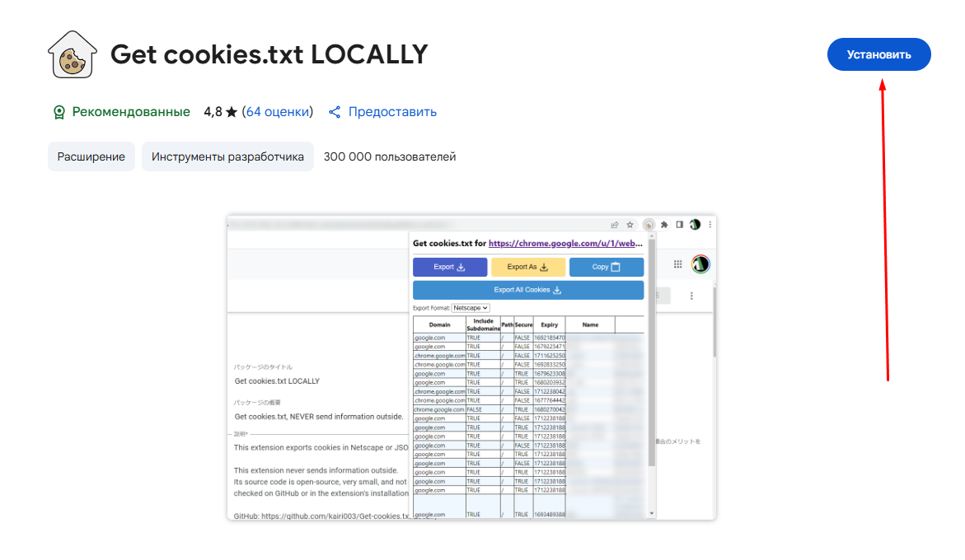Viewport: 965px width, 560px height.
Task: Open the Export Format Netscape dropdown
Action: [x=471, y=308]
